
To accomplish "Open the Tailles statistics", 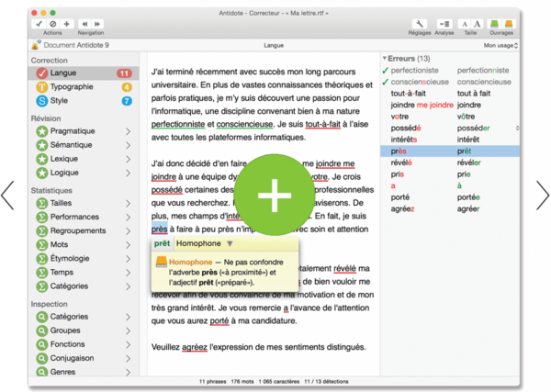I will (84, 203).
